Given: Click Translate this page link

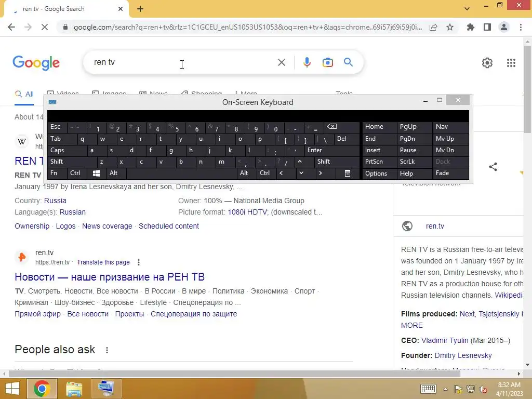Looking at the screenshot, I should (103, 262).
